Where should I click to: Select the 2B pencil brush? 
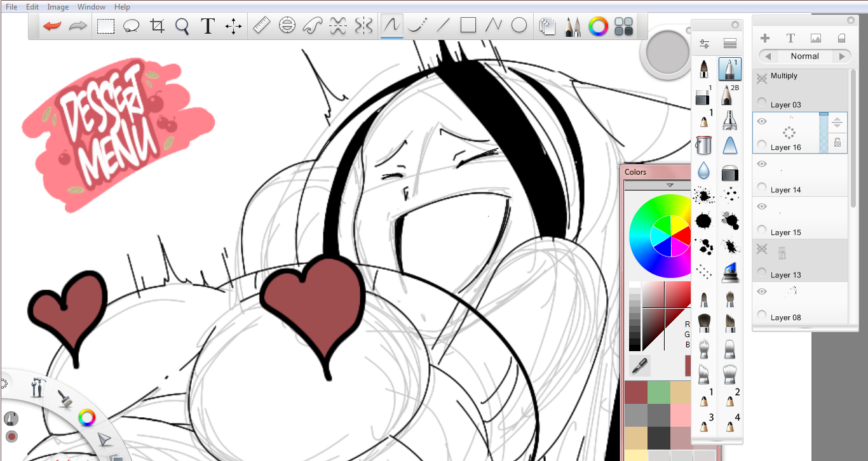(x=729, y=95)
